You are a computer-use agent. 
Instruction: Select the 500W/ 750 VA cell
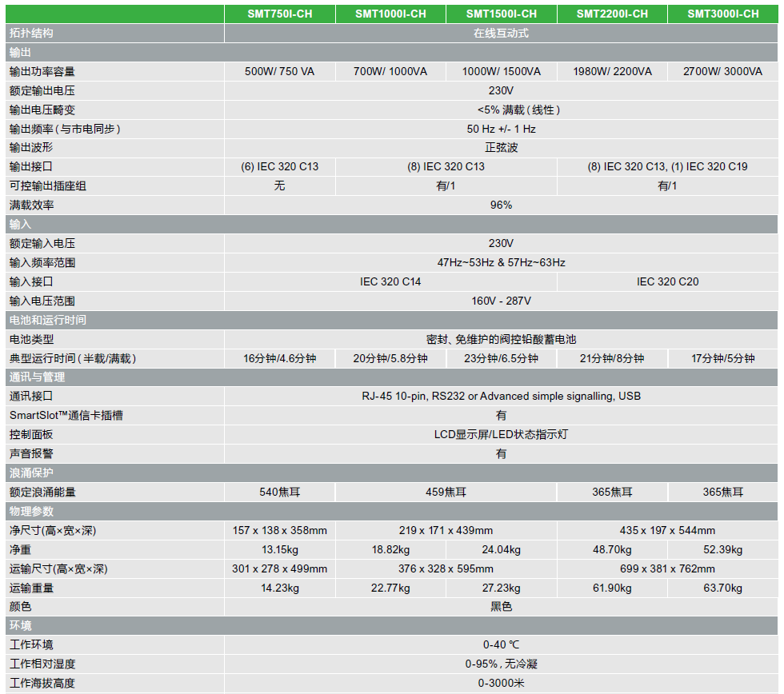[x=279, y=71]
